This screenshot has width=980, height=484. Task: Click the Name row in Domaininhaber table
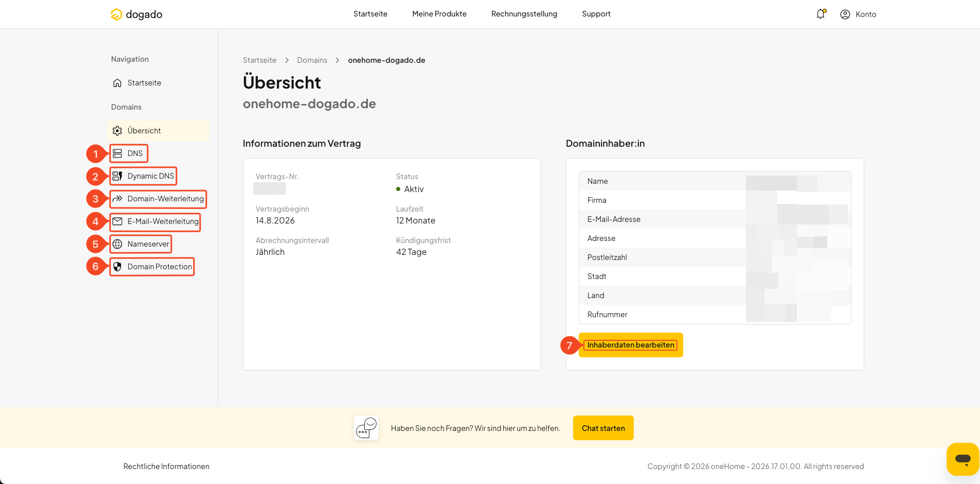click(x=715, y=181)
